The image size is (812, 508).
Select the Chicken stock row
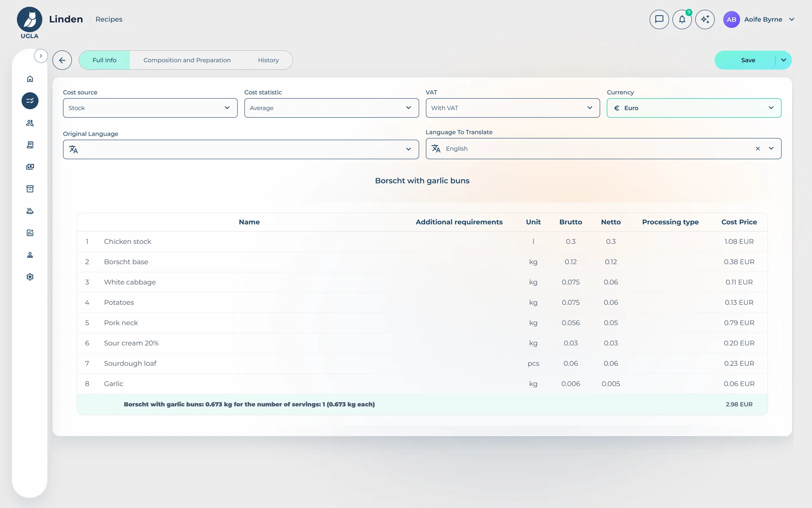[422, 241]
